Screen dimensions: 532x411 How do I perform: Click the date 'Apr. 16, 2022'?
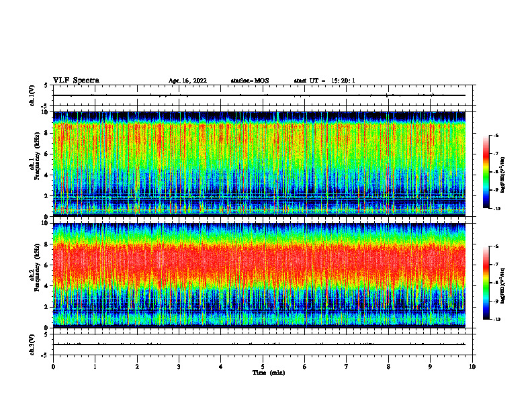[x=187, y=81]
